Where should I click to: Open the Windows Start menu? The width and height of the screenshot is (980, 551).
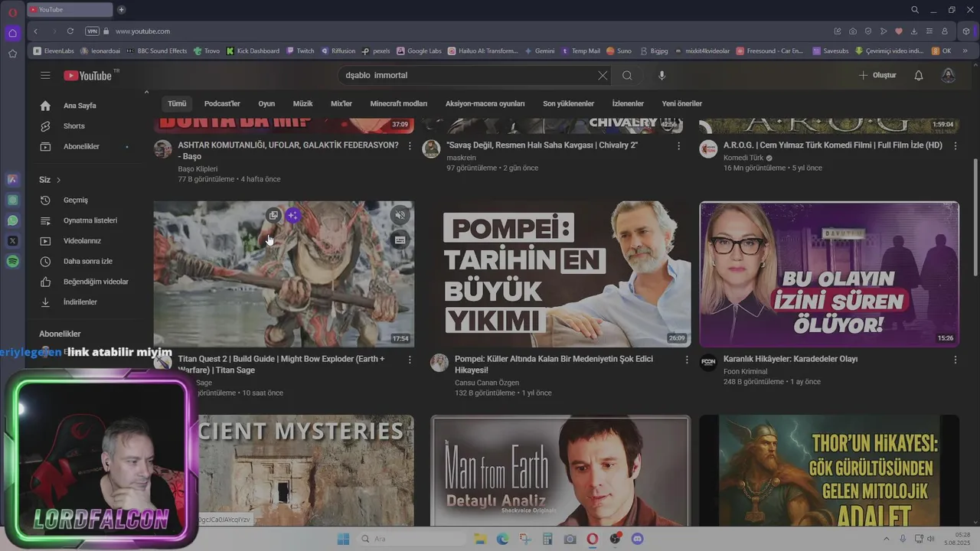[343, 539]
